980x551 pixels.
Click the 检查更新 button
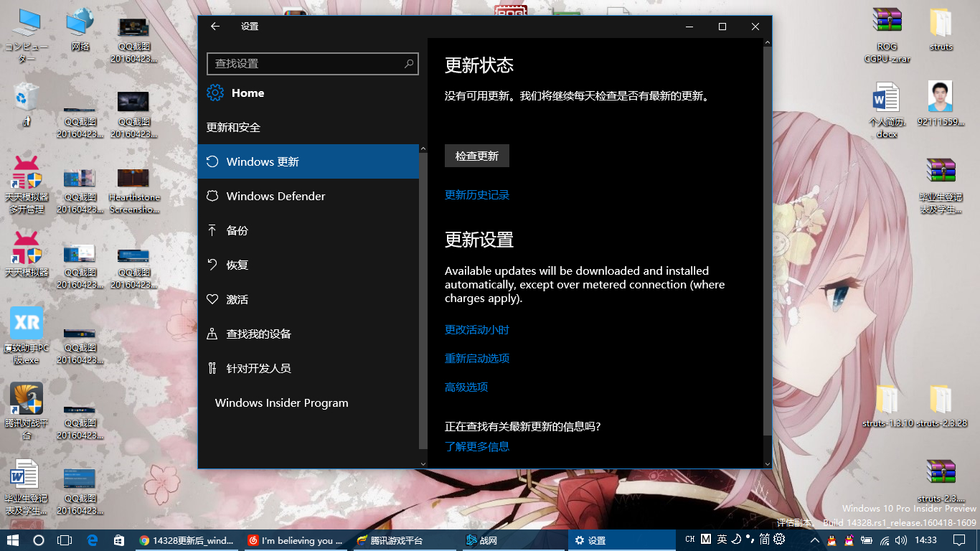point(477,156)
